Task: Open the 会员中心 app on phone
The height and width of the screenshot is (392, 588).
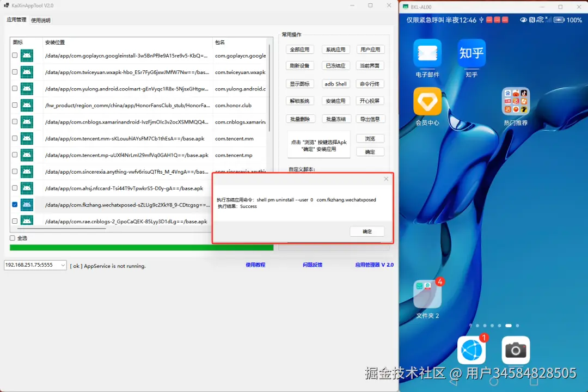Action: pos(427,101)
